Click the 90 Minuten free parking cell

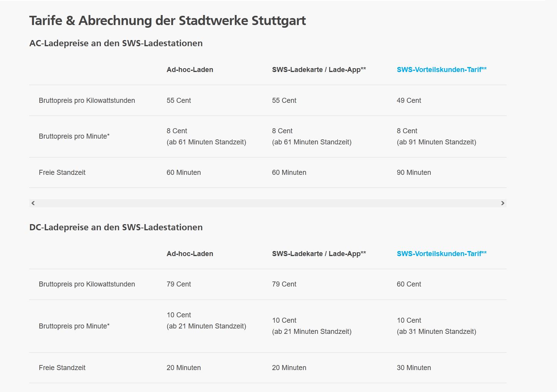click(414, 173)
